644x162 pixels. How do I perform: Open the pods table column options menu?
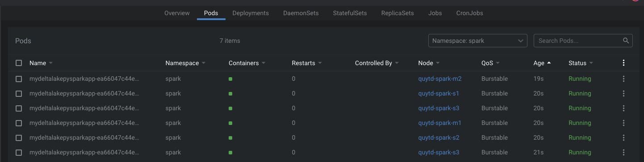pyautogui.click(x=623, y=63)
